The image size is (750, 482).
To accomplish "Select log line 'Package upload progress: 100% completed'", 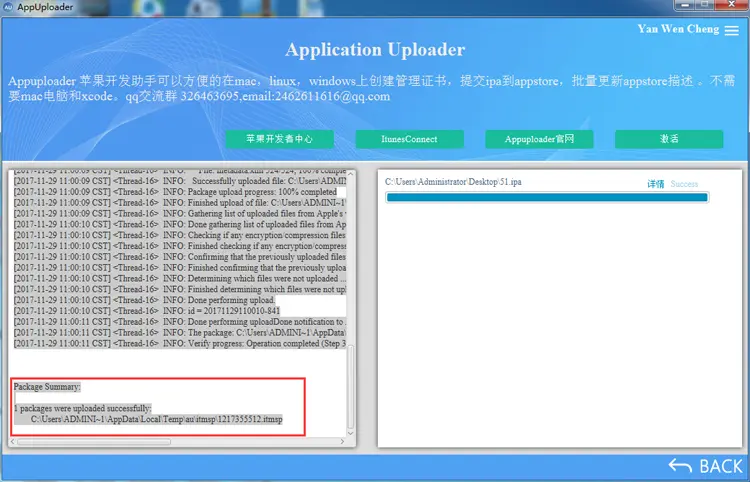I will point(175,192).
